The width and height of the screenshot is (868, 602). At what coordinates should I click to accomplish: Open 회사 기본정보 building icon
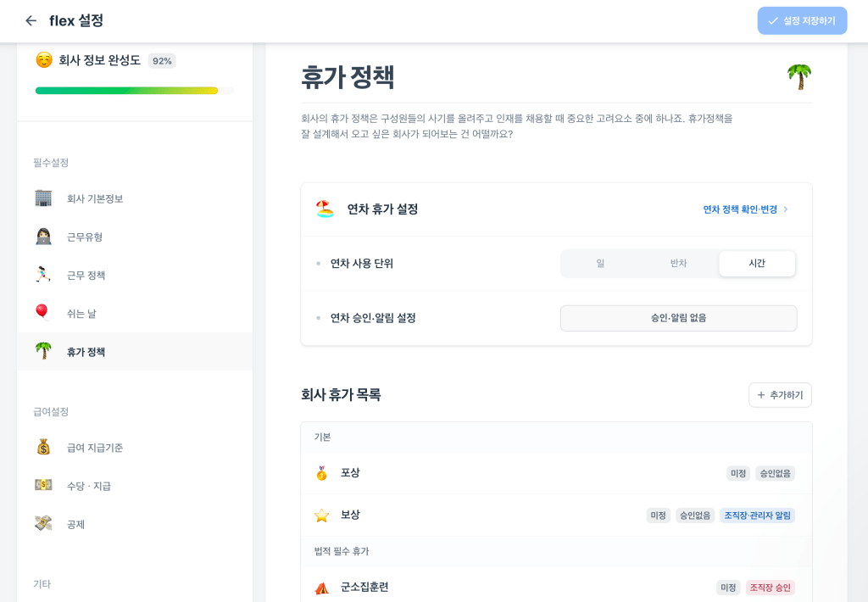coord(43,198)
